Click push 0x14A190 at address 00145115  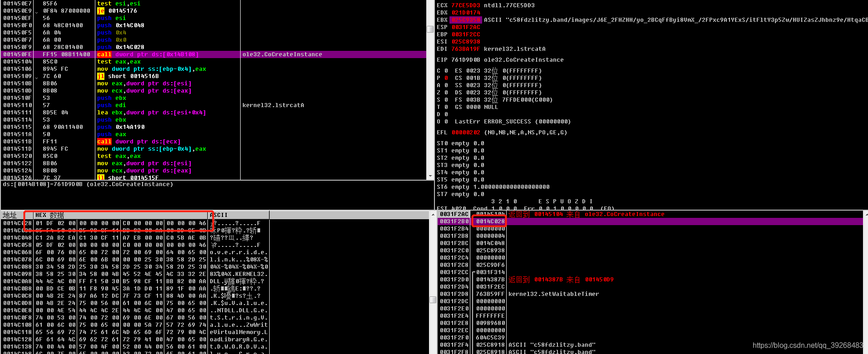pyautogui.click(x=121, y=127)
